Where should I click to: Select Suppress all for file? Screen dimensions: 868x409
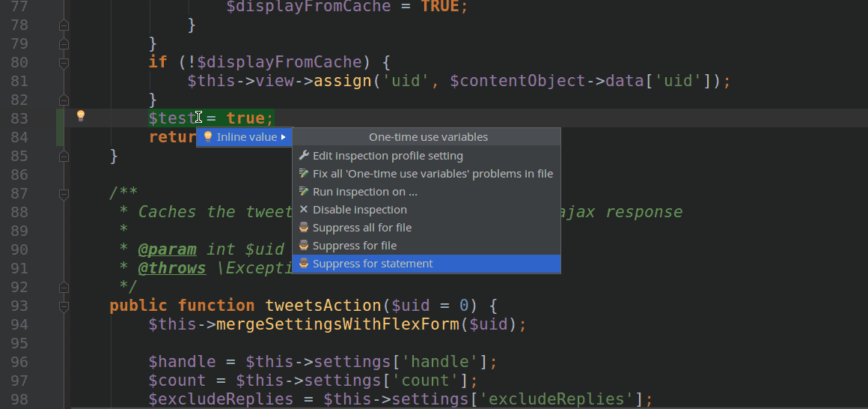(x=427, y=227)
